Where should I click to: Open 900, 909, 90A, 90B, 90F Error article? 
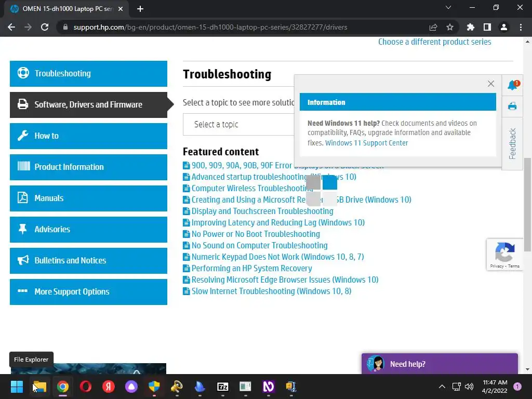(242, 165)
